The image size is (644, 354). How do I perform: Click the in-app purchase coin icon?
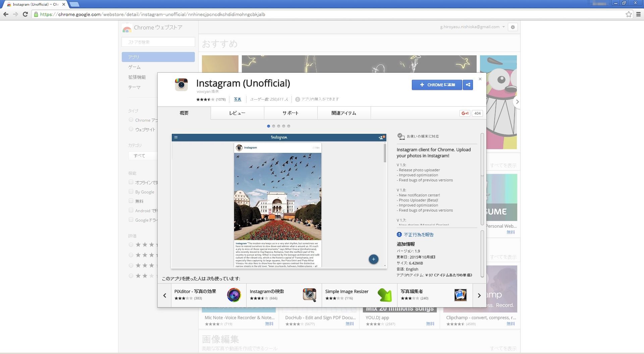click(x=298, y=99)
